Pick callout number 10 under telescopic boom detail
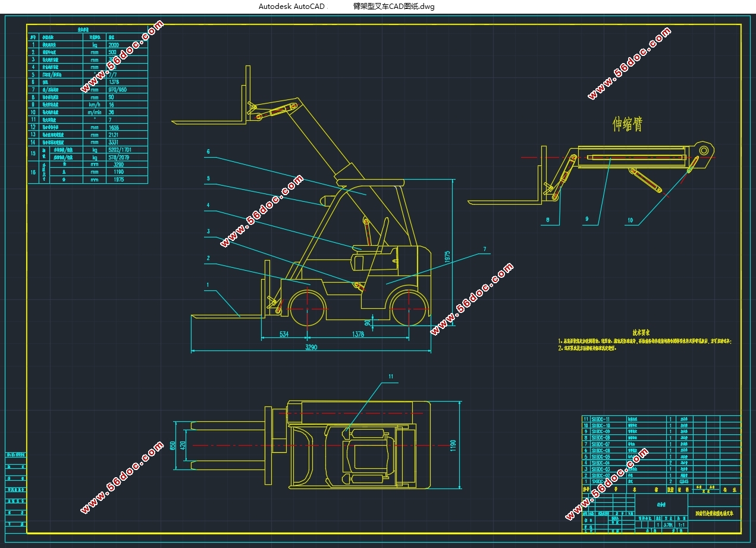This screenshot has width=756, height=548. pyautogui.click(x=630, y=220)
